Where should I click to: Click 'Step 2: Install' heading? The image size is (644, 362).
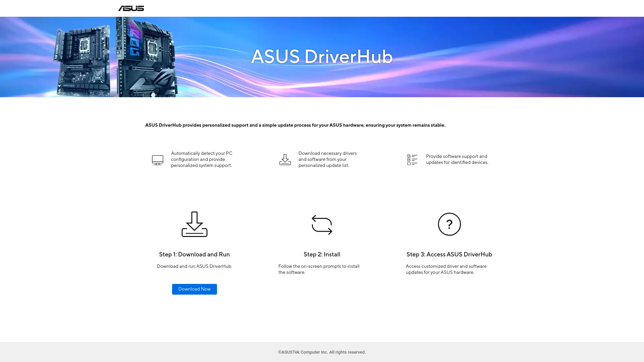click(x=322, y=254)
